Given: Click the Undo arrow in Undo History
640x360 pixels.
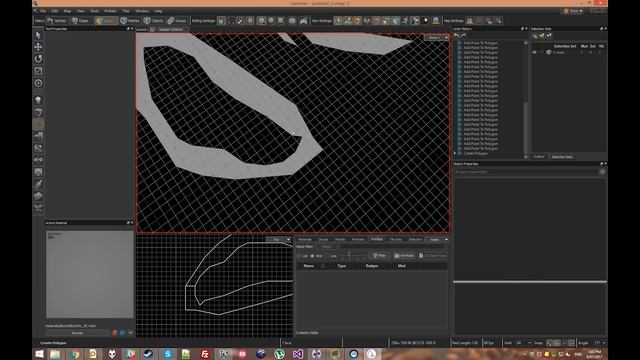Looking at the screenshot, I should pos(457,36).
